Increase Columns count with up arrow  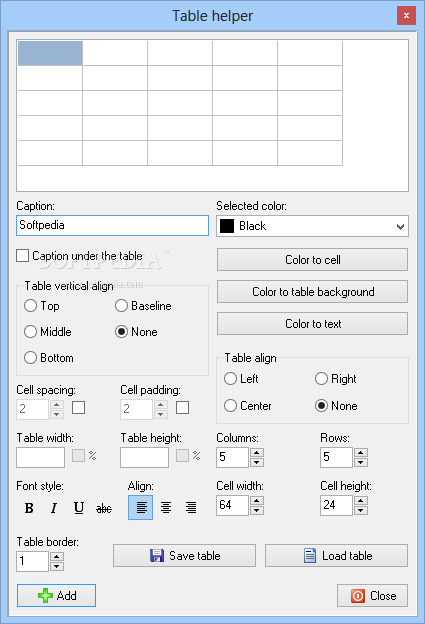257,453
